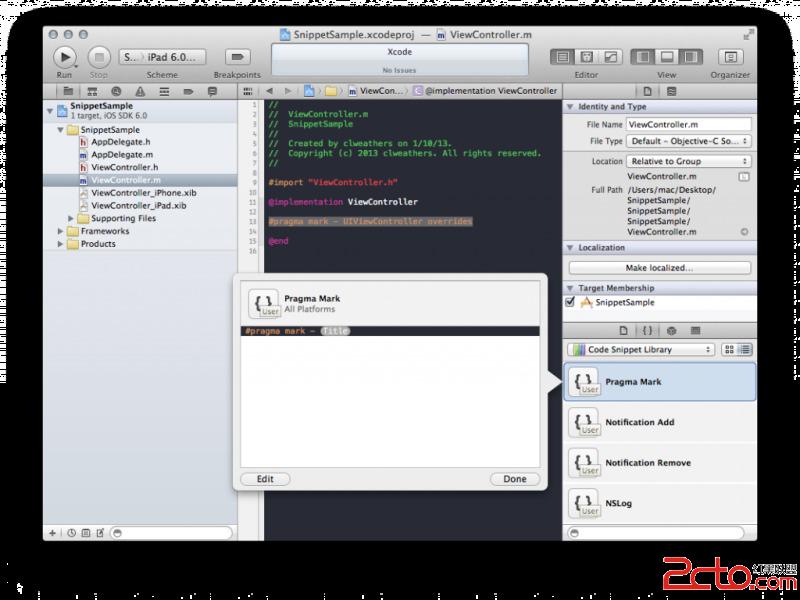Click the Stop button in toolbar
The height and width of the screenshot is (600, 800).
tap(98, 57)
